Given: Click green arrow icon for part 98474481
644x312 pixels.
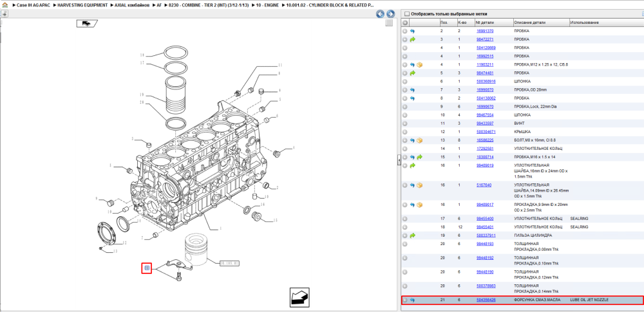Looking at the screenshot, I should coord(412,73).
